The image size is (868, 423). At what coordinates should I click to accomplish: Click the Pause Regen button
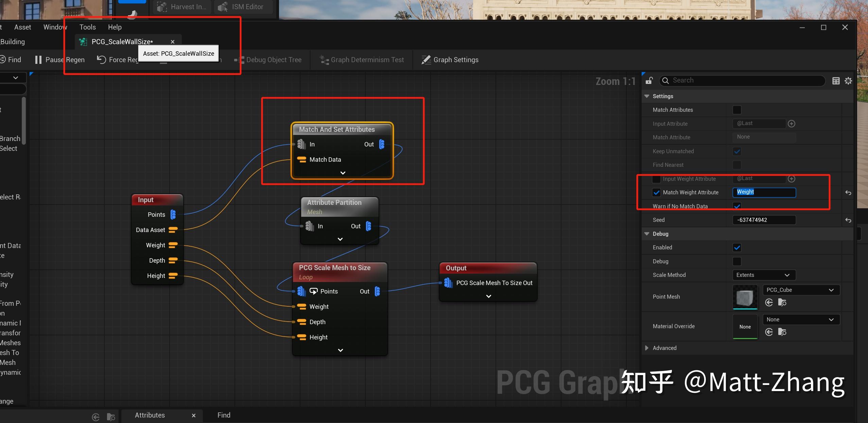tap(60, 60)
